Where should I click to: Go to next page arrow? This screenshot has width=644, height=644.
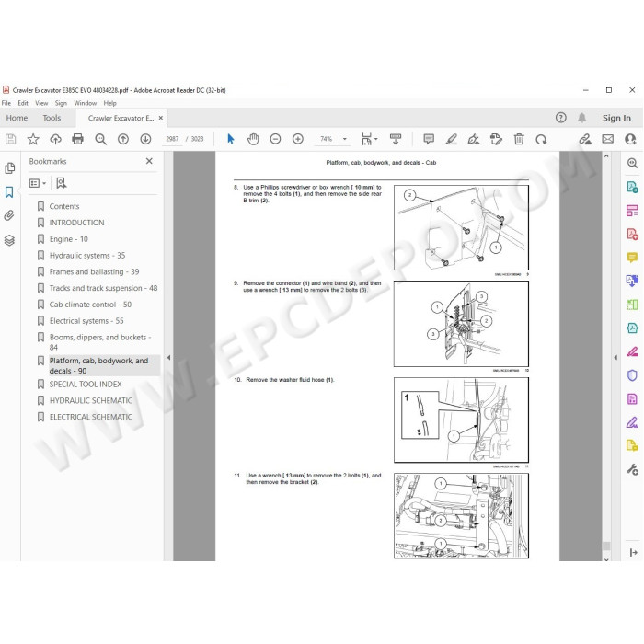pyautogui.click(x=145, y=139)
